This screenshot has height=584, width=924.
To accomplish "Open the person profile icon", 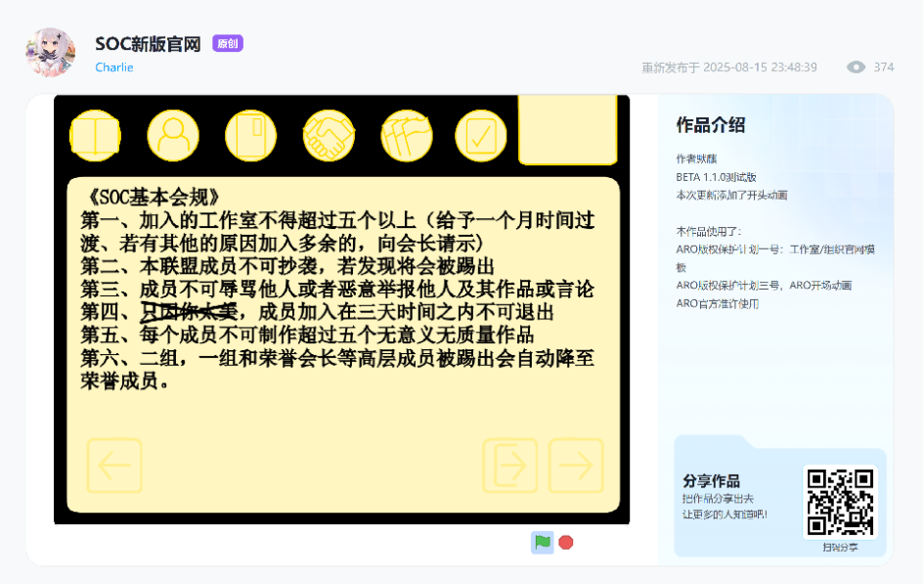I will 173,135.
